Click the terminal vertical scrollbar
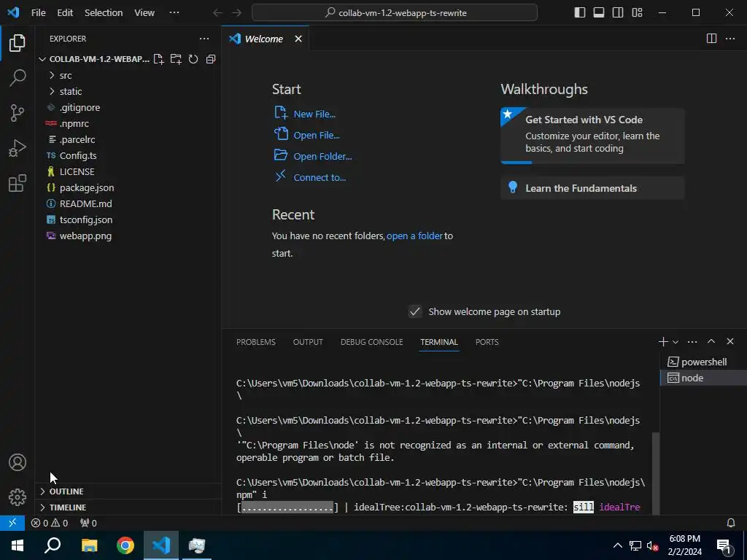This screenshot has width=747, height=560. (656, 472)
